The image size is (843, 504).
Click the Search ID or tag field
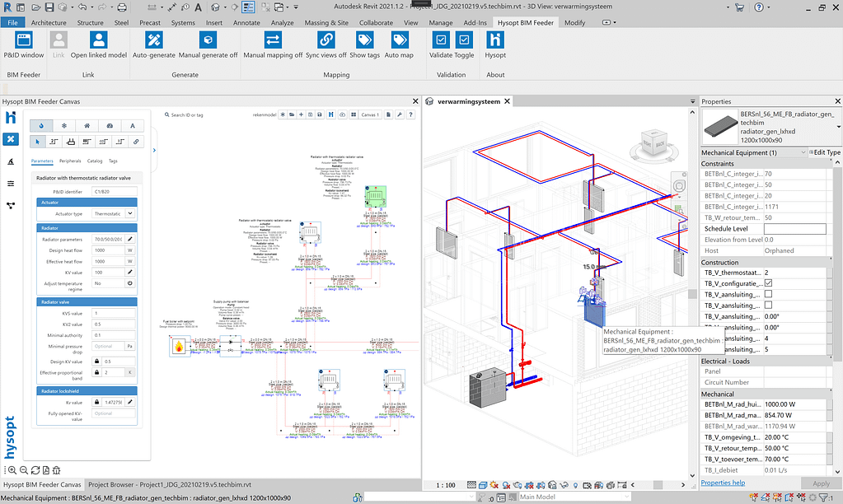pyautogui.click(x=186, y=115)
